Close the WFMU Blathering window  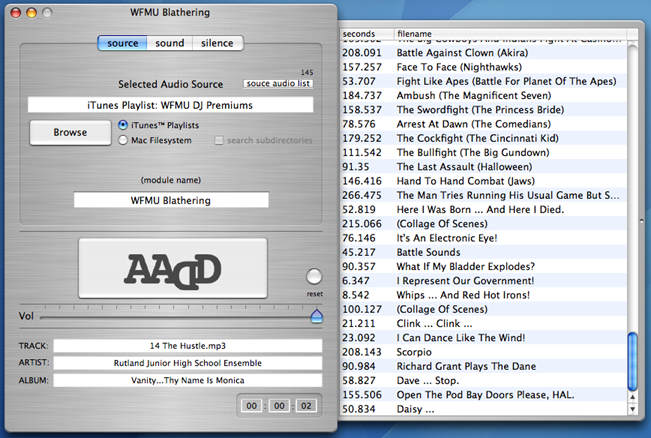(x=16, y=13)
